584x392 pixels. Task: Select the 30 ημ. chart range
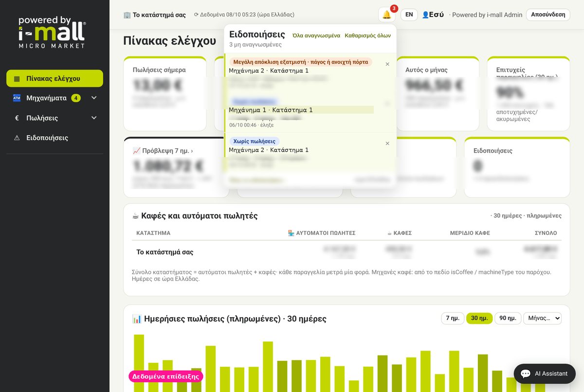coord(479,318)
